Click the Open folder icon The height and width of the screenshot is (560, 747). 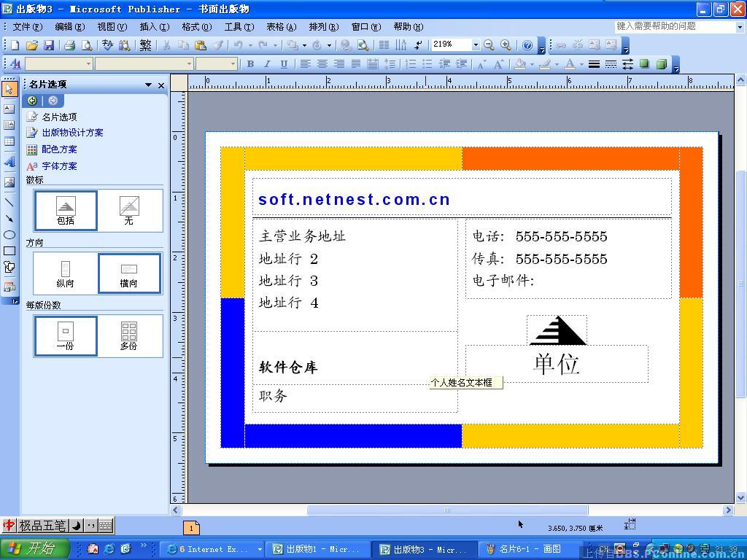click(x=32, y=45)
